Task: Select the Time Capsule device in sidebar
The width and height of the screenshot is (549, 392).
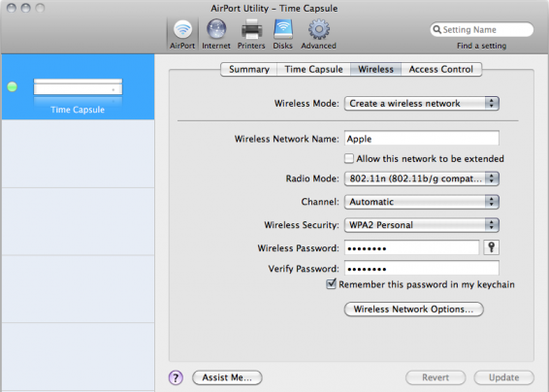Action: coord(78,87)
